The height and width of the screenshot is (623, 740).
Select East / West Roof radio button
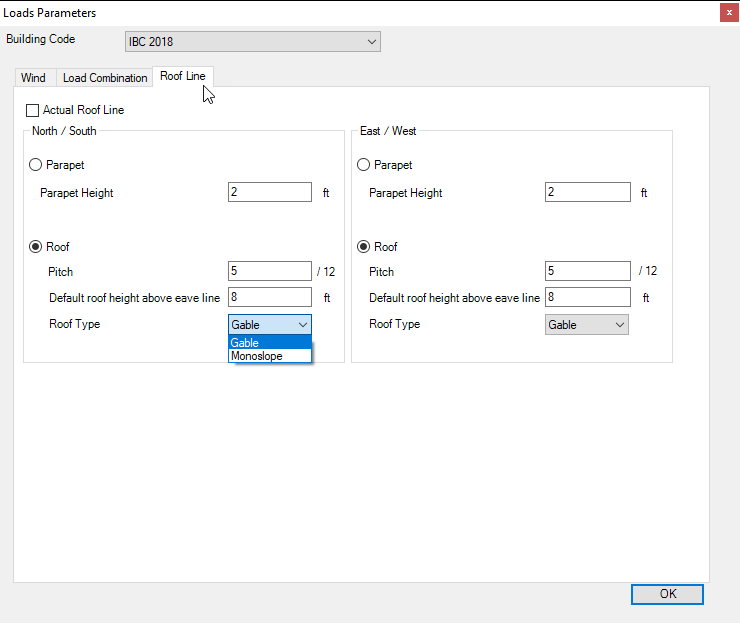coord(364,247)
